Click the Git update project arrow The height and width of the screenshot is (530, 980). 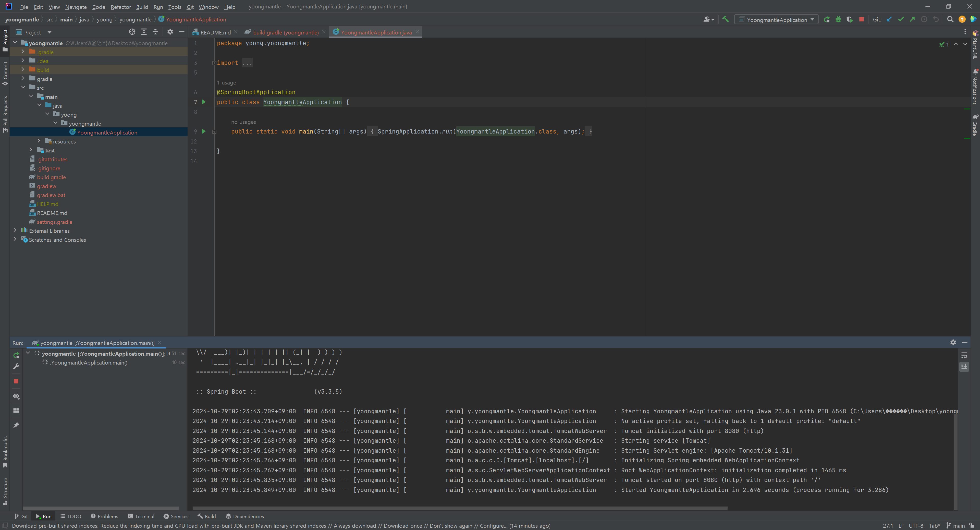(889, 19)
